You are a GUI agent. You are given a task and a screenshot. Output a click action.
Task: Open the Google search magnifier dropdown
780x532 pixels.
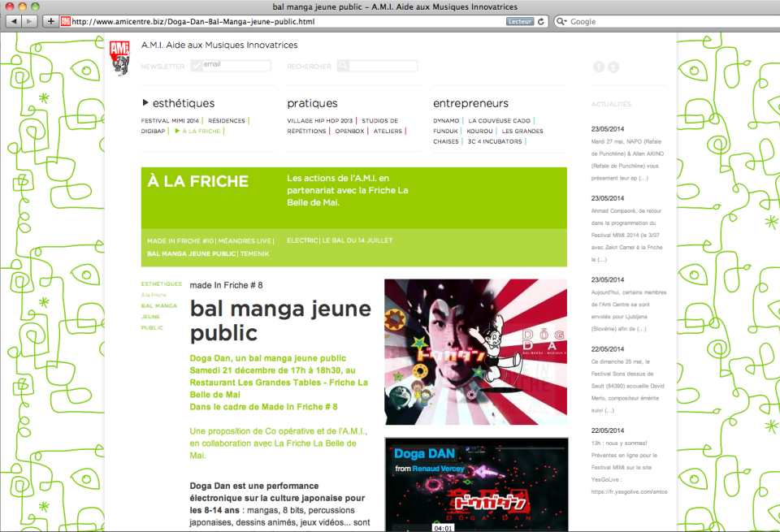click(561, 21)
